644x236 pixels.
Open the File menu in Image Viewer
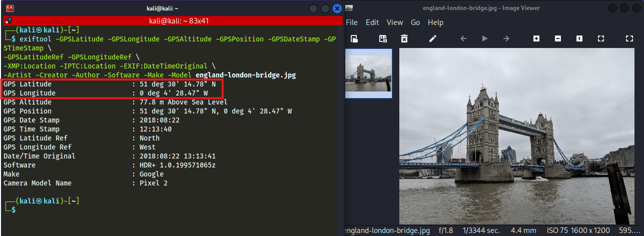tap(352, 22)
